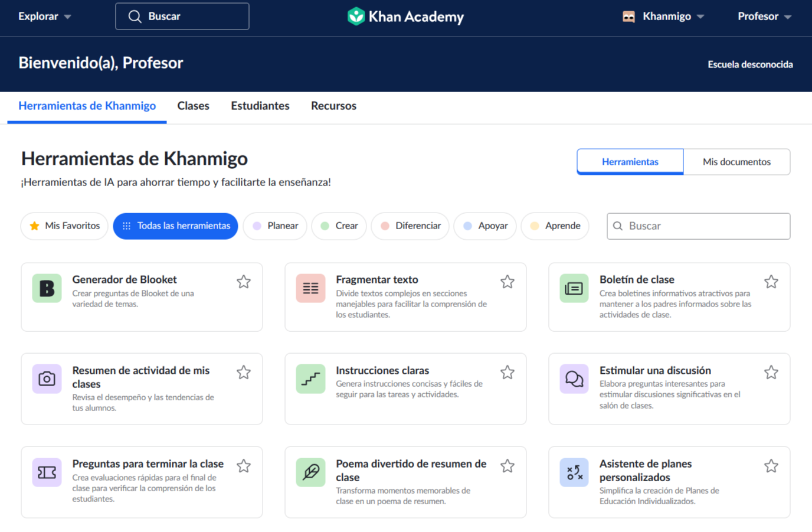Image resolution: width=812 pixels, height=532 pixels.
Task: Switch to the Clases tab
Action: (194, 106)
